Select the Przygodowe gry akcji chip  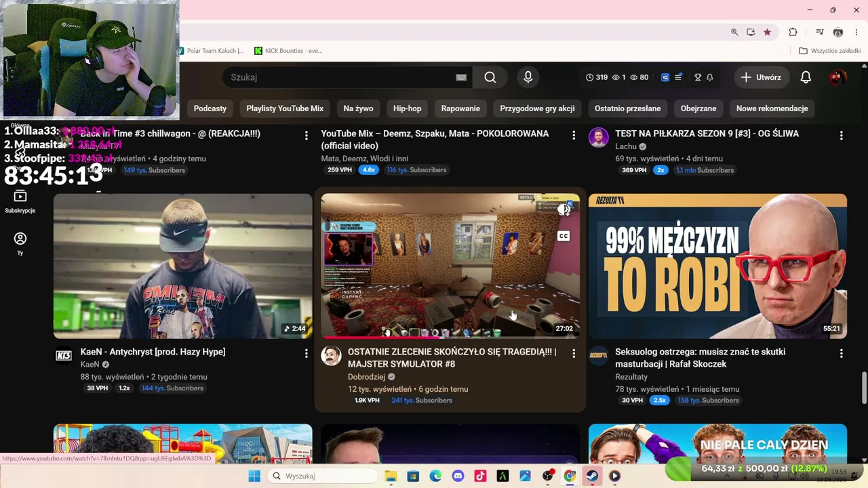(x=537, y=108)
